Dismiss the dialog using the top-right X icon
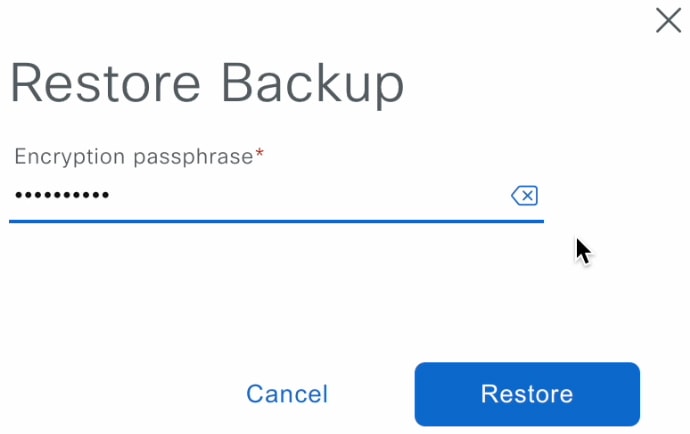Image resolution: width=690 pixels, height=434 pixels. click(x=668, y=20)
